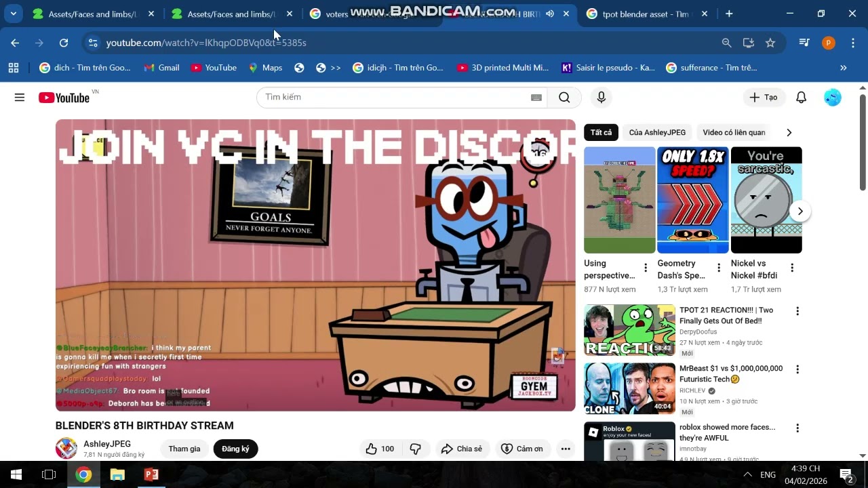
Task: Click the search magnifier button
Action: [x=564, y=98]
